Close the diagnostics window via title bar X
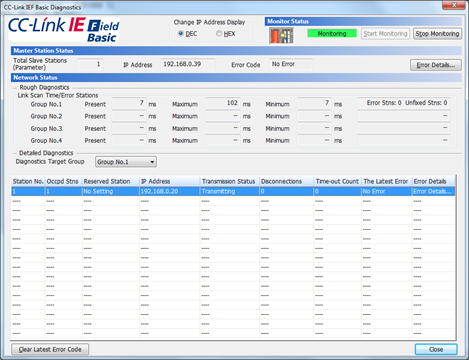The height and width of the screenshot is (360, 469). [454, 5]
